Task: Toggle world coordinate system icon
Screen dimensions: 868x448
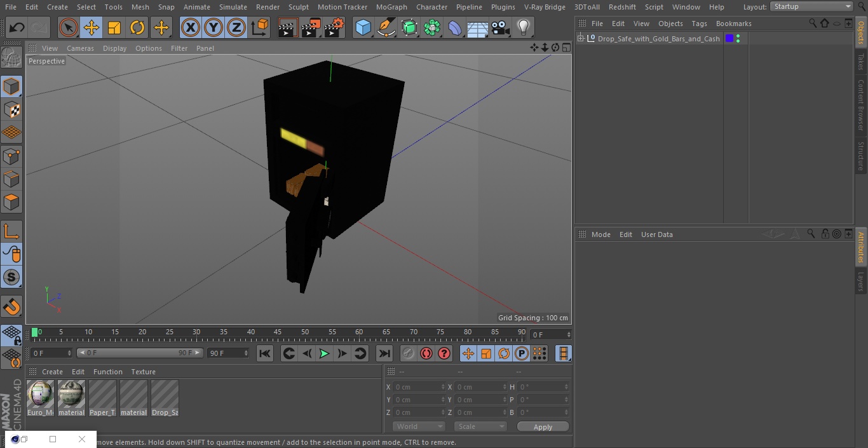Action: 260,27
